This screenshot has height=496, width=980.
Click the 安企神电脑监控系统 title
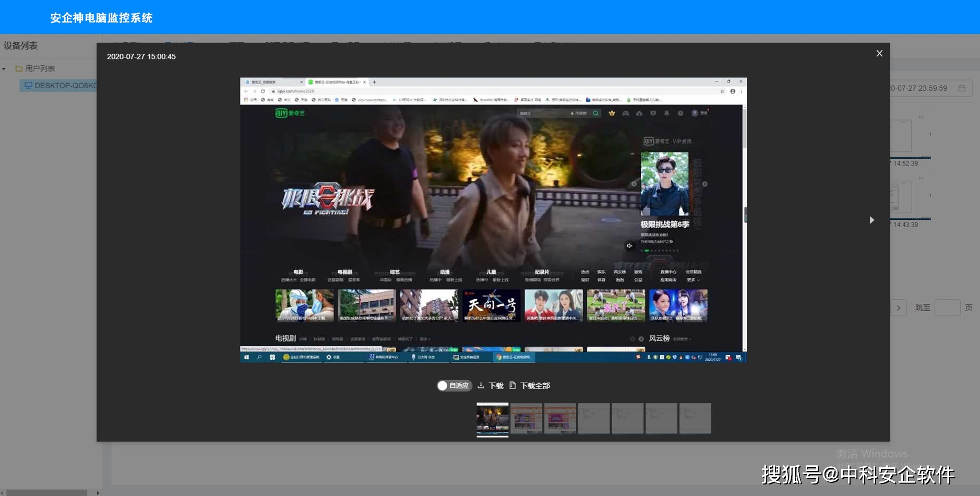coord(101,18)
